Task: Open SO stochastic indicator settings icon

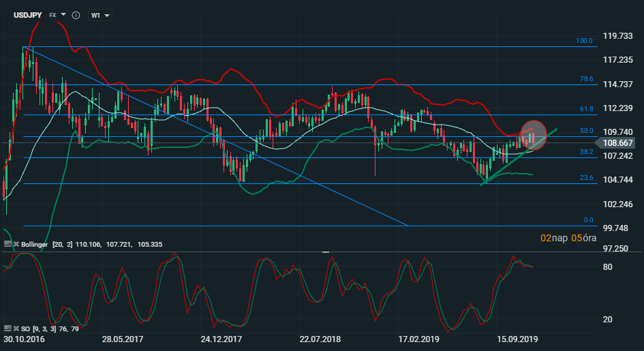Action: click(7, 329)
